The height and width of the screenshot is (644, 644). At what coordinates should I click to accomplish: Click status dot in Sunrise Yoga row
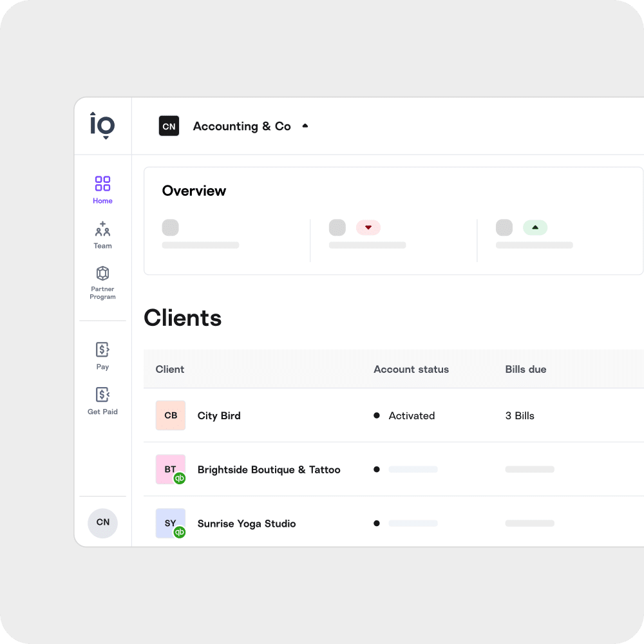click(377, 523)
